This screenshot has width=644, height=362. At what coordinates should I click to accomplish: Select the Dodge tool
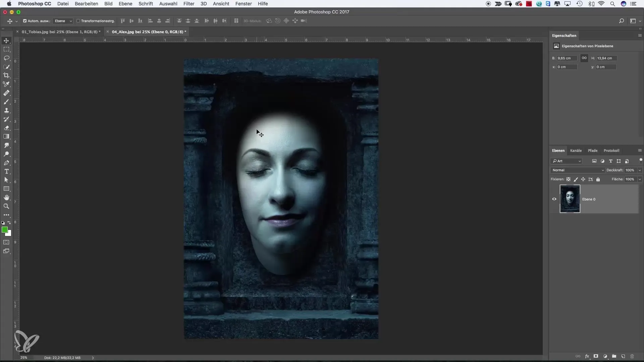click(6, 154)
